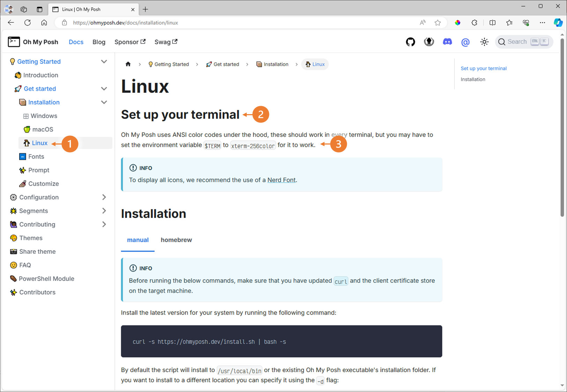Click the Mastodon at-sign icon
567x392 pixels.
(x=465, y=42)
